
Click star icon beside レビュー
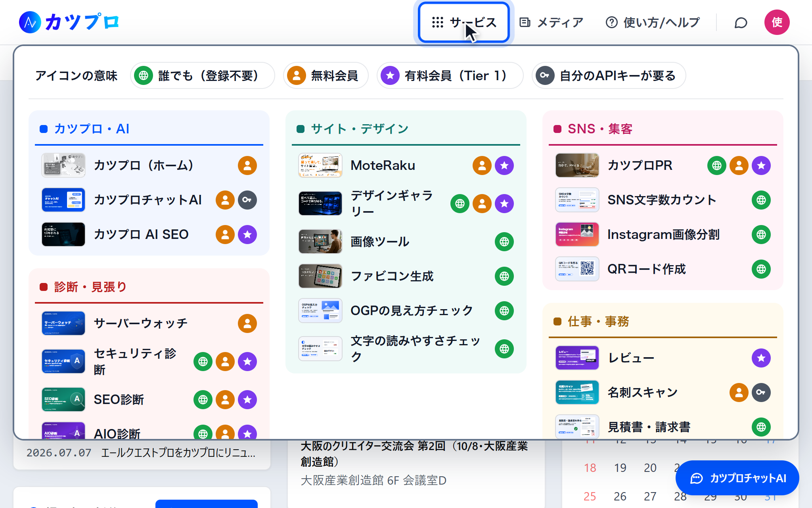pos(761,358)
